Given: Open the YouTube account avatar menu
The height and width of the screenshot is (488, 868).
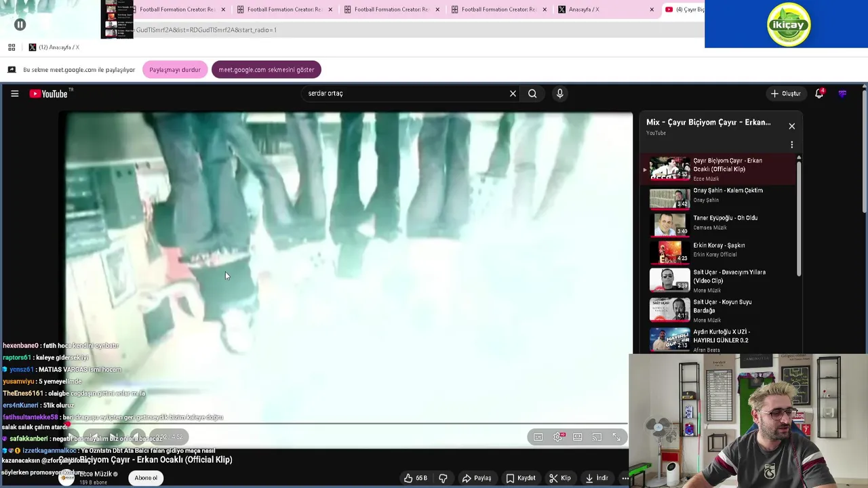Looking at the screenshot, I should [842, 94].
